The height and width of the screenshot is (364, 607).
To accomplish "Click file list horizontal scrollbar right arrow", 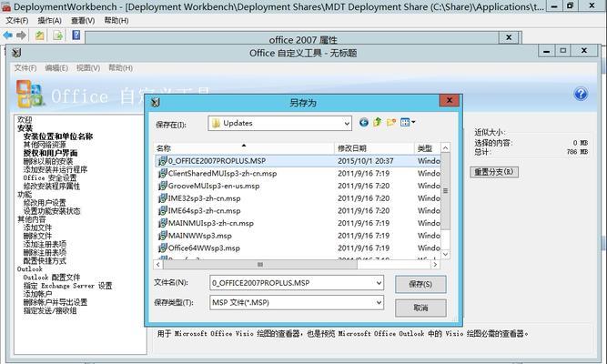I will pyautogui.click(x=435, y=265).
